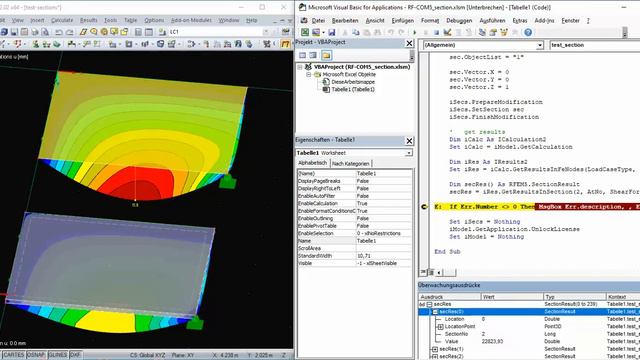Run the macro with the green play icon
The height and width of the screenshot is (360, 640).
pos(415,32)
